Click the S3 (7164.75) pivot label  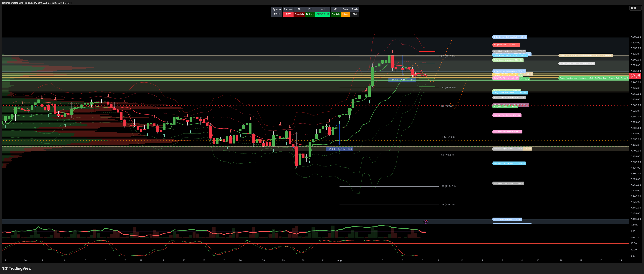448,205
